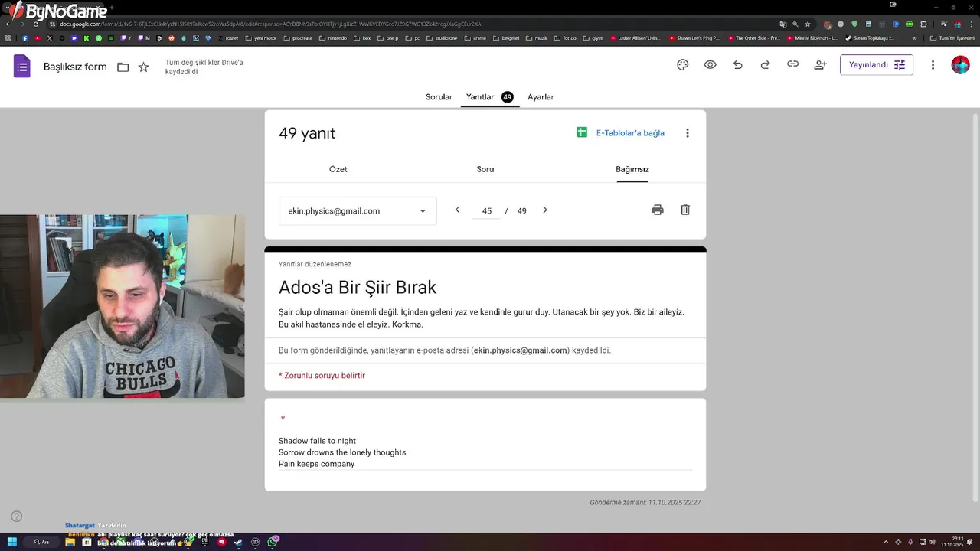
Task: Open the responses three-dot menu
Action: pyautogui.click(x=688, y=133)
